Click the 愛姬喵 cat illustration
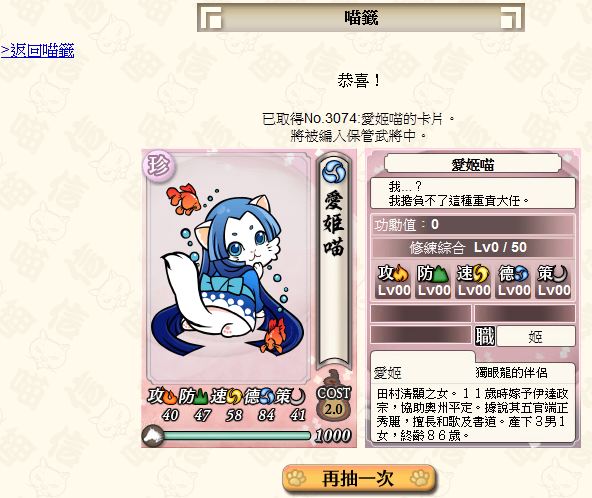Viewport: 592px width, 498px height. click(x=227, y=269)
